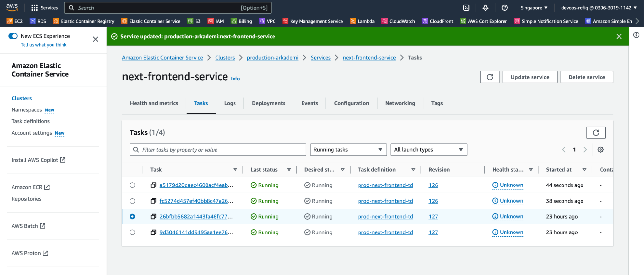Open the Services grid menu icon

pyautogui.click(x=34, y=8)
